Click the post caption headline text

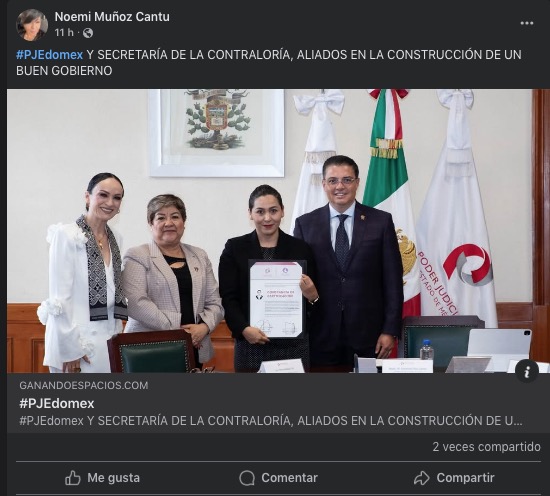click(269, 62)
